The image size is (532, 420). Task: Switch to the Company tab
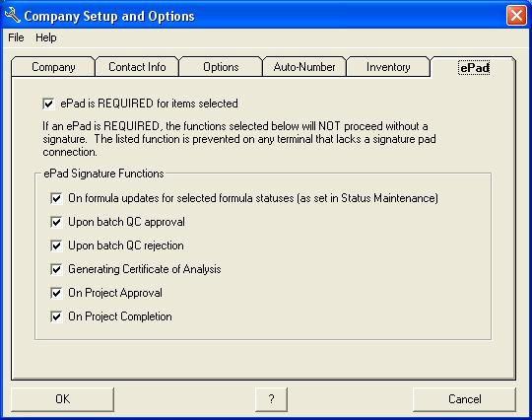53,67
